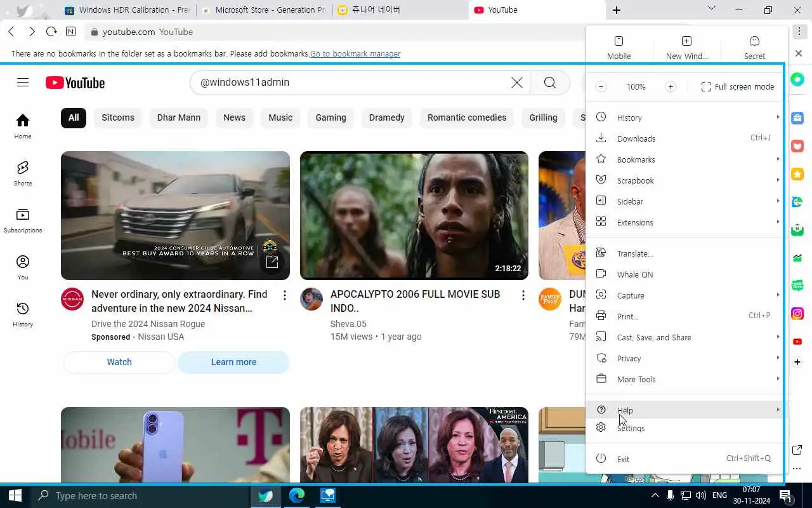Select Whale ON menu entry
Viewport: 812px width, 508px height.
point(686,274)
